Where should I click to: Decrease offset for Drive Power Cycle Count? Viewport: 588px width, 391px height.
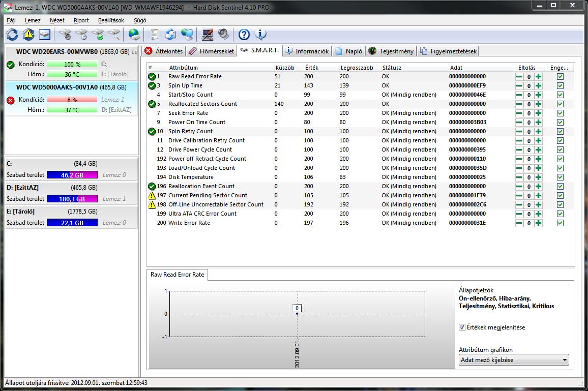[519, 150]
